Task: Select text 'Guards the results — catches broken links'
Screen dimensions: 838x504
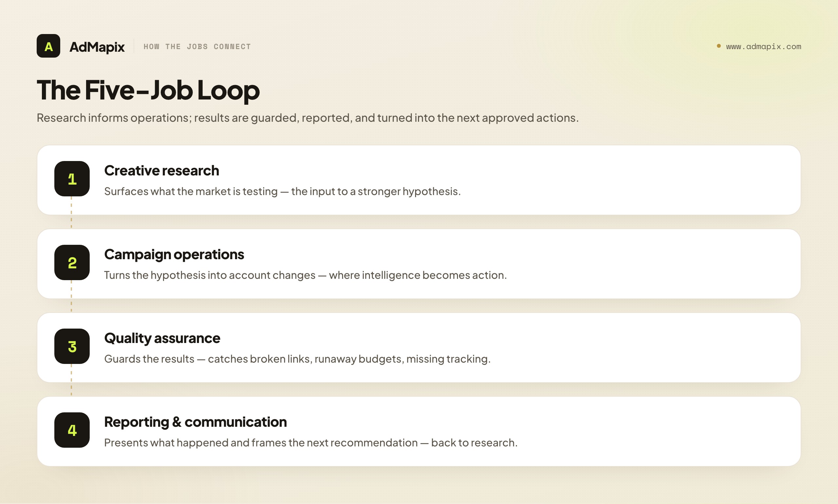Action: (x=208, y=359)
